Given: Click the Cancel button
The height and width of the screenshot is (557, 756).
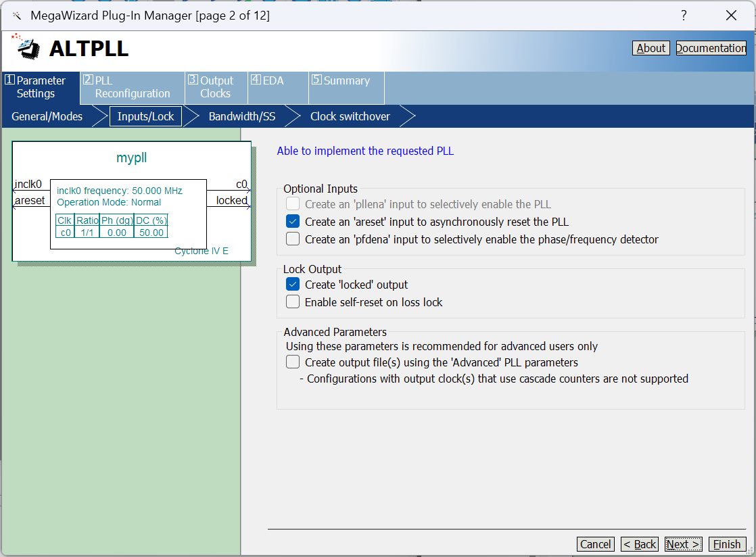Looking at the screenshot, I should pos(596,544).
